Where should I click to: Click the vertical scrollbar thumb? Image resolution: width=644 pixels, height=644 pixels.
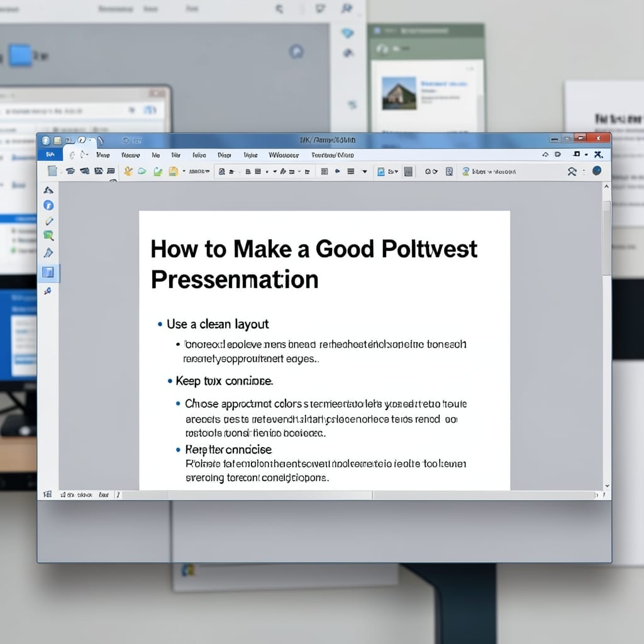606,238
